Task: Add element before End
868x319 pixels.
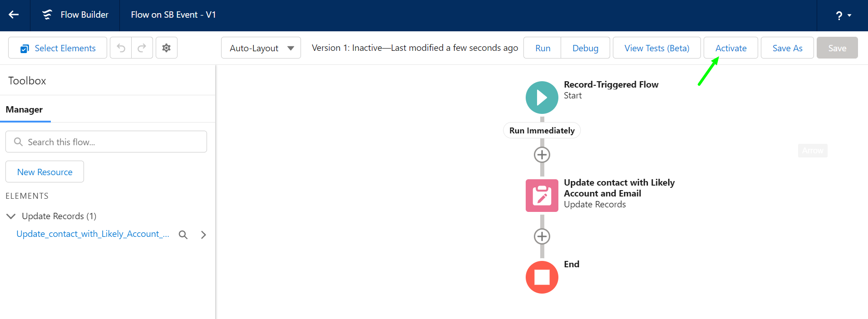Action: (542, 236)
